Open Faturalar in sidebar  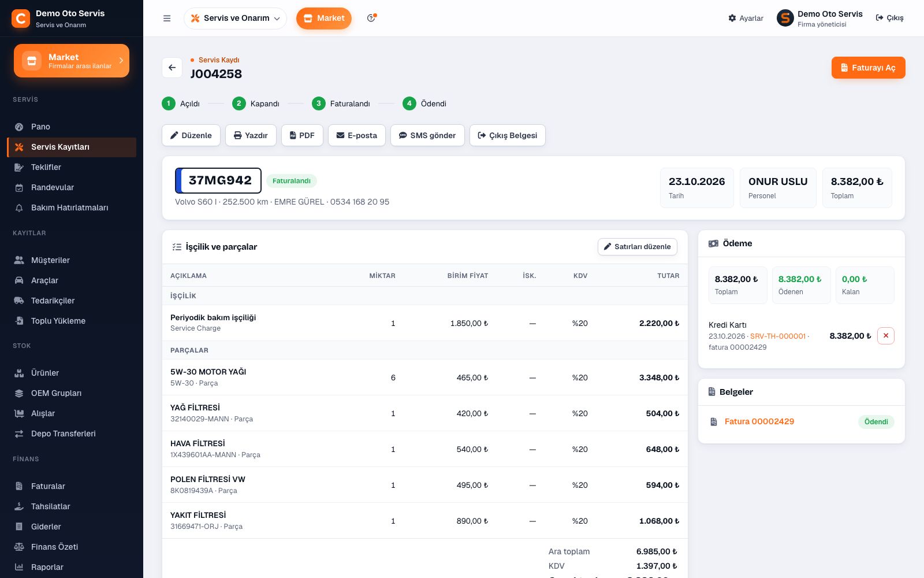point(72,486)
